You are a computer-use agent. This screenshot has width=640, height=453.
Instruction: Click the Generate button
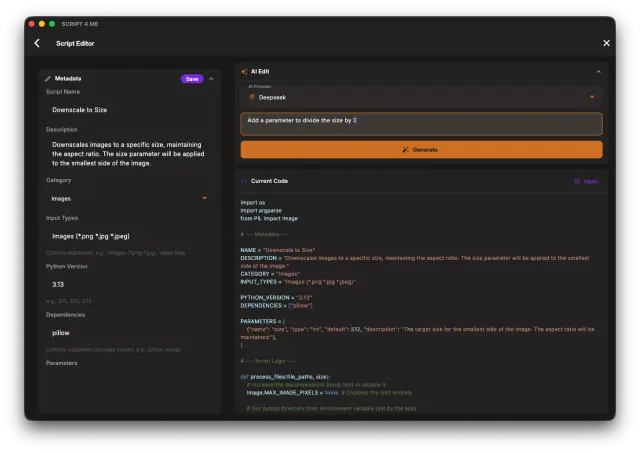tap(421, 150)
